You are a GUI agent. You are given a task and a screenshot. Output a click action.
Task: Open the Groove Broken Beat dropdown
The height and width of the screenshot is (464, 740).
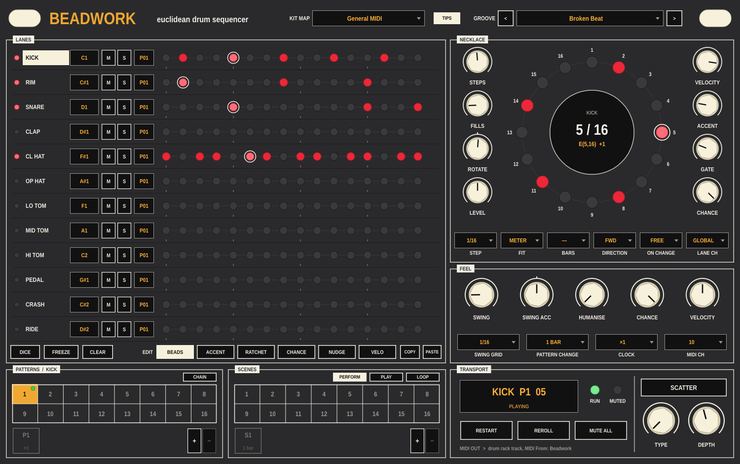[x=589, y=18]
